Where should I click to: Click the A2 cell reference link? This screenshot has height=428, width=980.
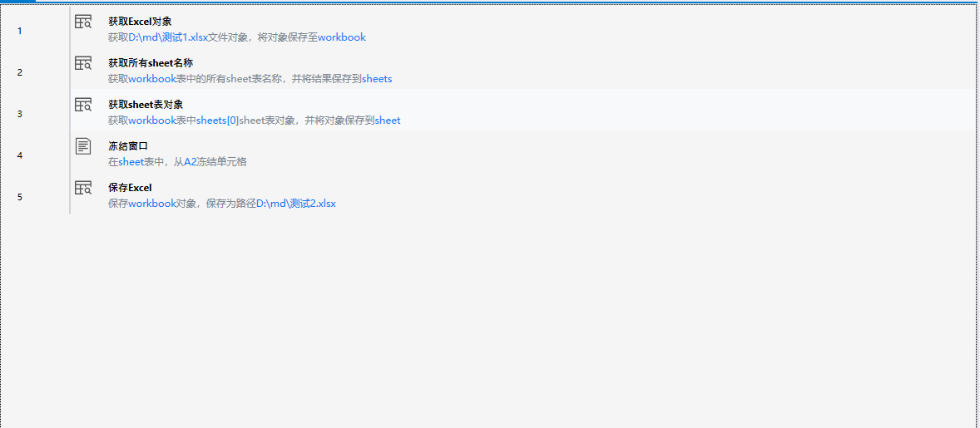pos(190,162)
